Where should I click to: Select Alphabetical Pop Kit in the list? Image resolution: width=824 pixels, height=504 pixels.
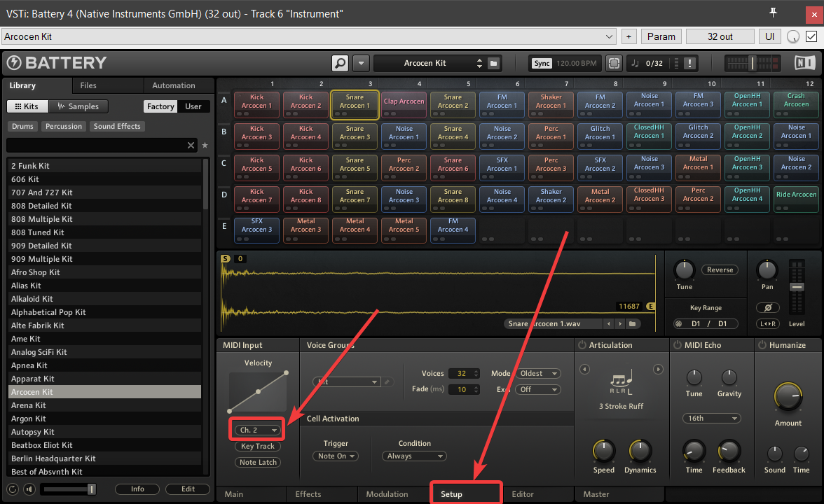[x=104, y=312]
